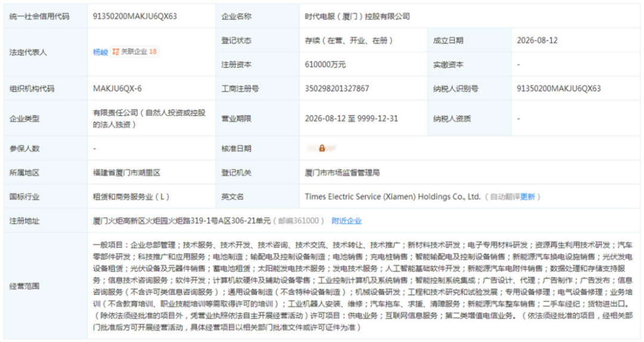Click enterprise type 有限责任公司 value
Viewport: 644px width, 342px height.
[149, 118]
